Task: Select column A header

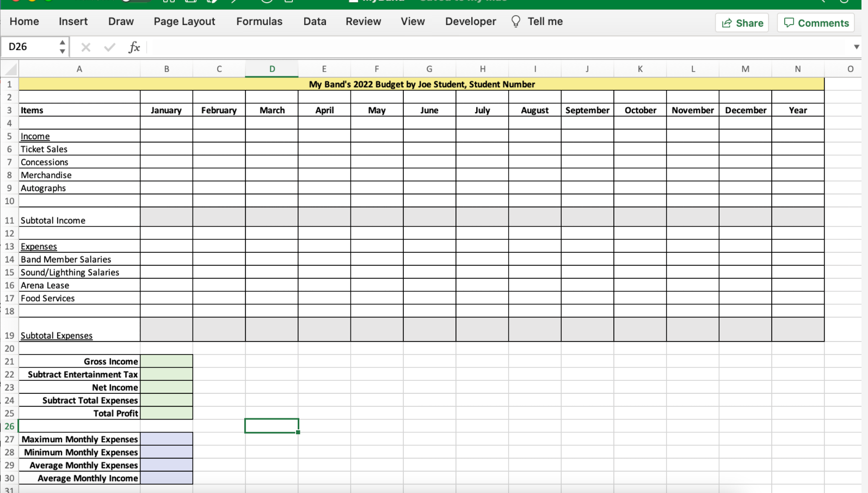Action: click(79, 69)
